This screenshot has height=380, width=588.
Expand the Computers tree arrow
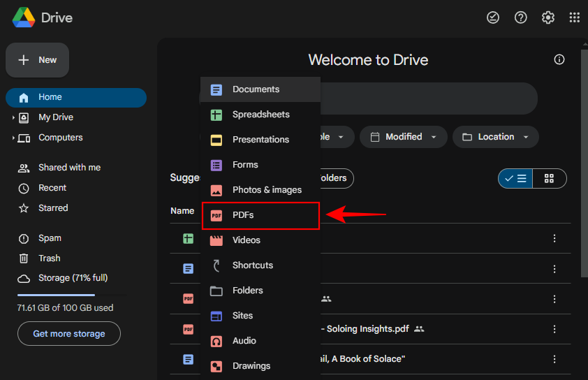13,138
